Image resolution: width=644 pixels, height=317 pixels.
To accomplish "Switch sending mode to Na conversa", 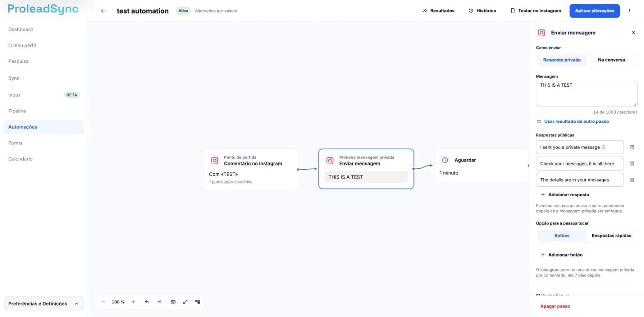I will point(611,60).
